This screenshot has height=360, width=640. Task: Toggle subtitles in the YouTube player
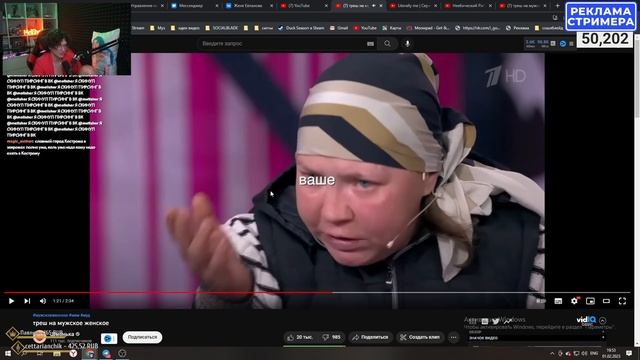coord(558,301)
